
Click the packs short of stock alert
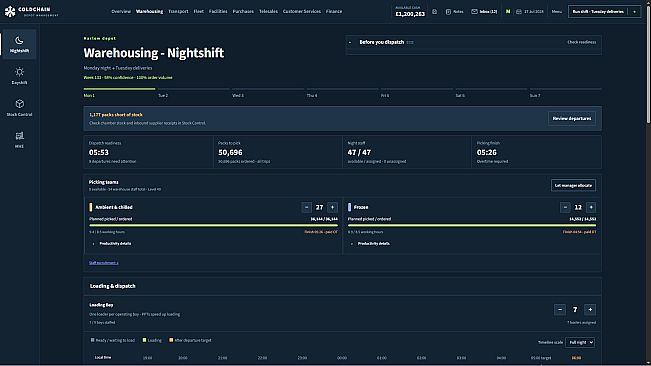[x=343, y=118]
